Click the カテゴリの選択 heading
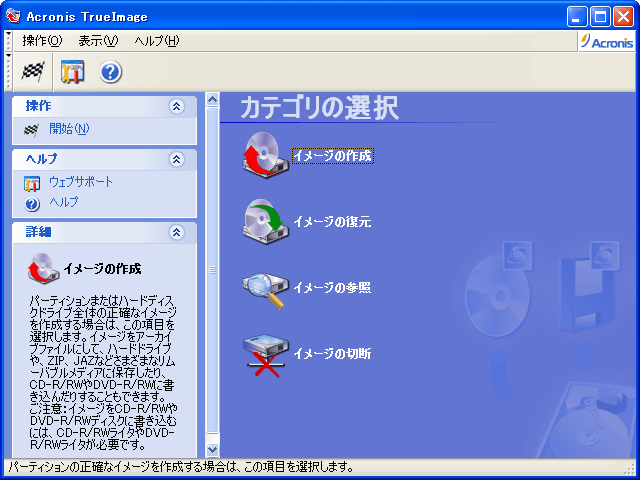 320,108
